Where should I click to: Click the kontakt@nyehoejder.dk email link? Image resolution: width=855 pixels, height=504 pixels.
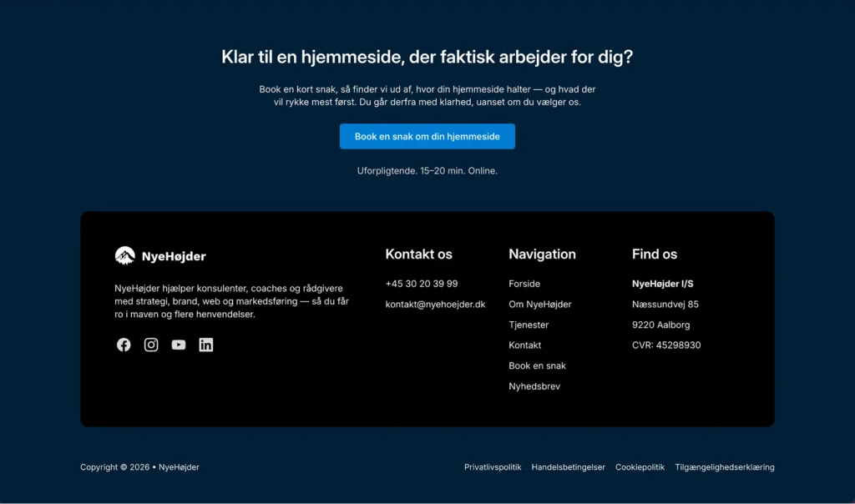click(x=435, y=305)
